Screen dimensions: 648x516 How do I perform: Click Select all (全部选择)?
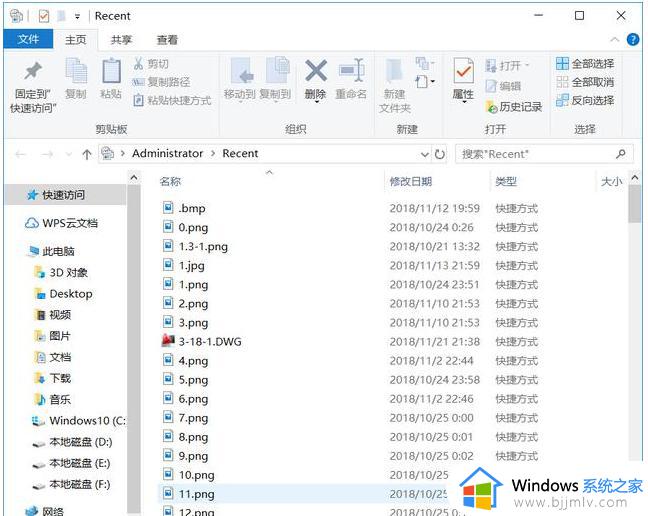(585, 64)
